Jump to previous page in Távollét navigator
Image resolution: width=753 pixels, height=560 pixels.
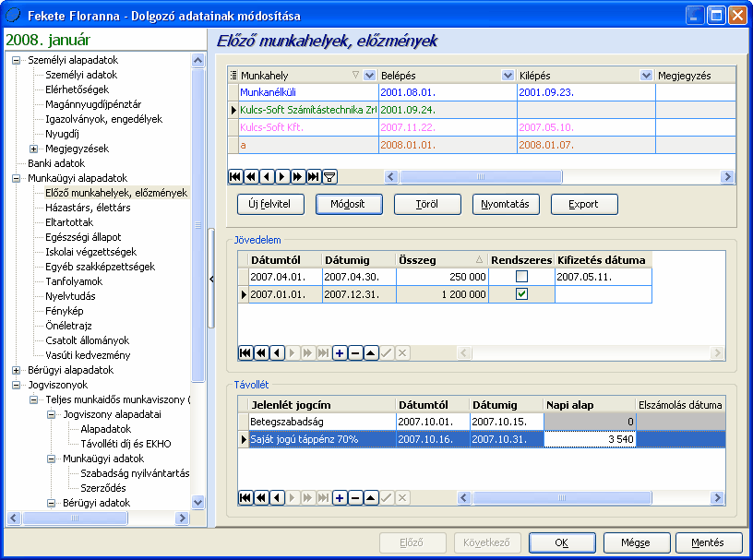coord(261,497)
